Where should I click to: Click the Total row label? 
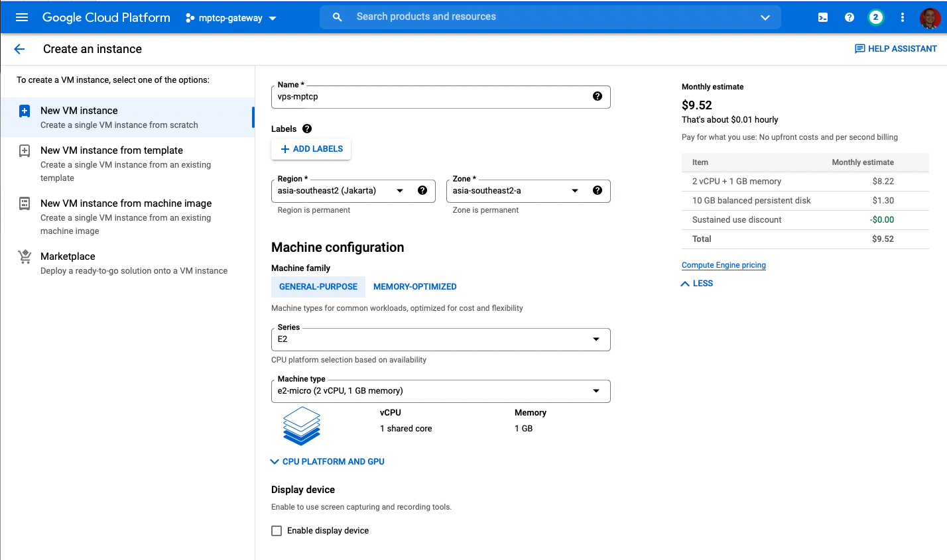(702, 239)
